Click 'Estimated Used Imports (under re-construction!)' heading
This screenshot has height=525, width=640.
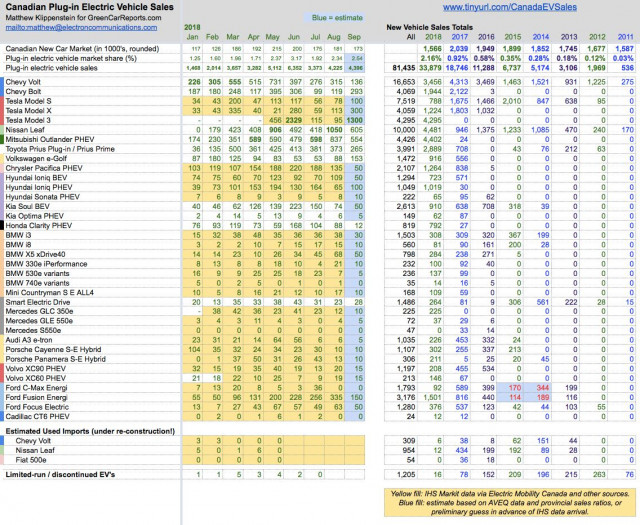(90, 431)
